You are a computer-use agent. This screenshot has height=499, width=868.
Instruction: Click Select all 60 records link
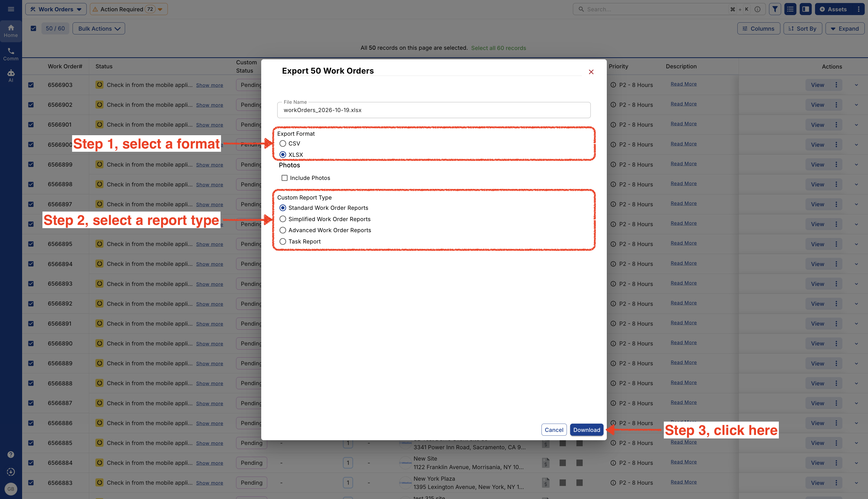click(x=498, y=48)
